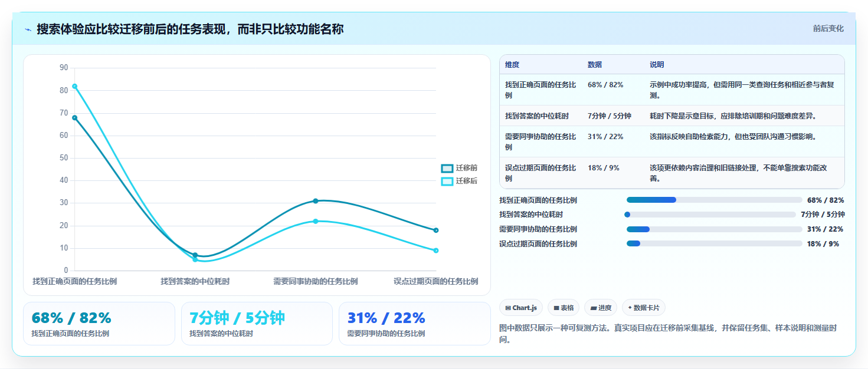This screenshot has width=868, height=369.
Task: Click the 31% / 22% data card
Action: point(415,324)
